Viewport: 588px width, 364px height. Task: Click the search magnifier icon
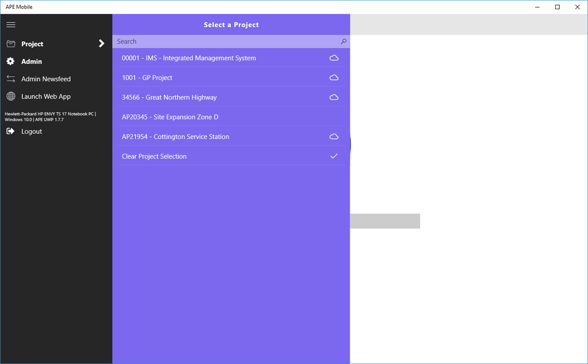point(344,42)
